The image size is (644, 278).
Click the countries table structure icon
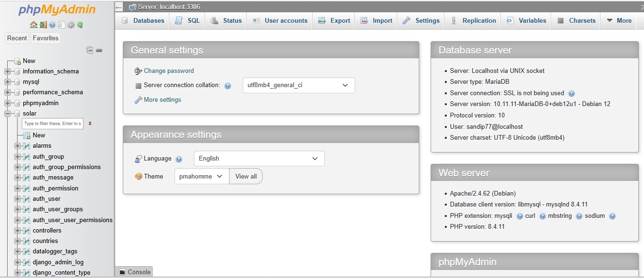click(27, 241)
